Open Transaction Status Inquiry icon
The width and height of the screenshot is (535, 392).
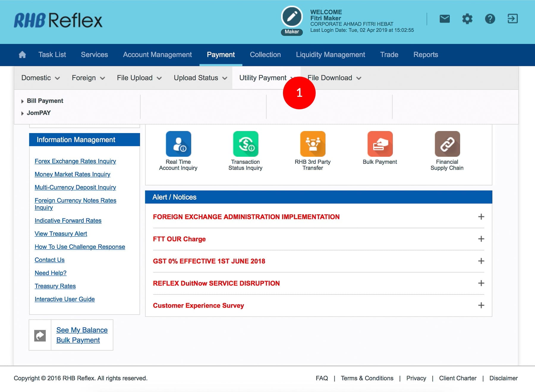pyautogui.click(x=246, y=144)
